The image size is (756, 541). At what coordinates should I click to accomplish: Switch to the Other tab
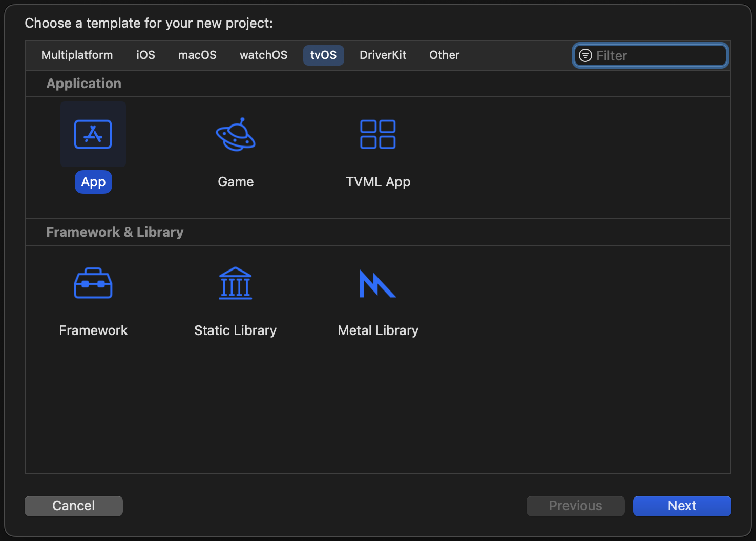tap(445, 55)
